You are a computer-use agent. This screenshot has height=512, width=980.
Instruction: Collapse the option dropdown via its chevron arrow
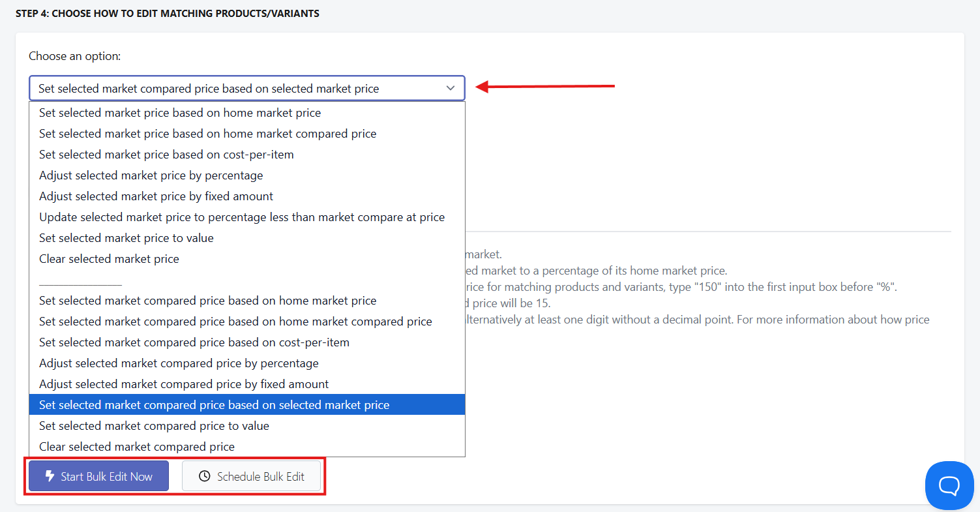pyautogui.click(x=451, y=88)
